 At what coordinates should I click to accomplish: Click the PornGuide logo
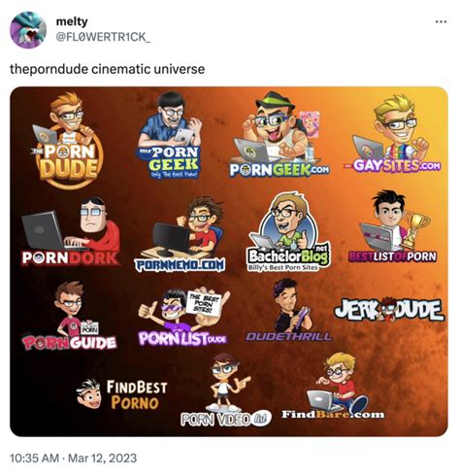[69, 316]
